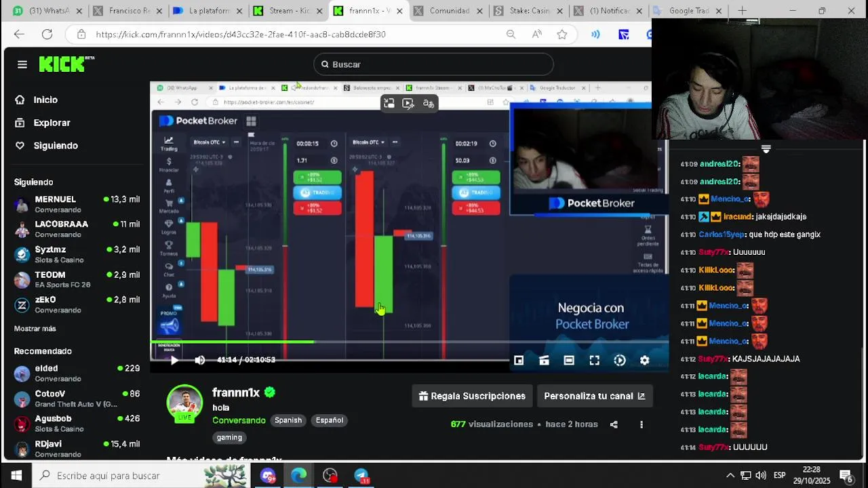Open the video player settings gear
The image size is (868, 488).
point(645,361)
